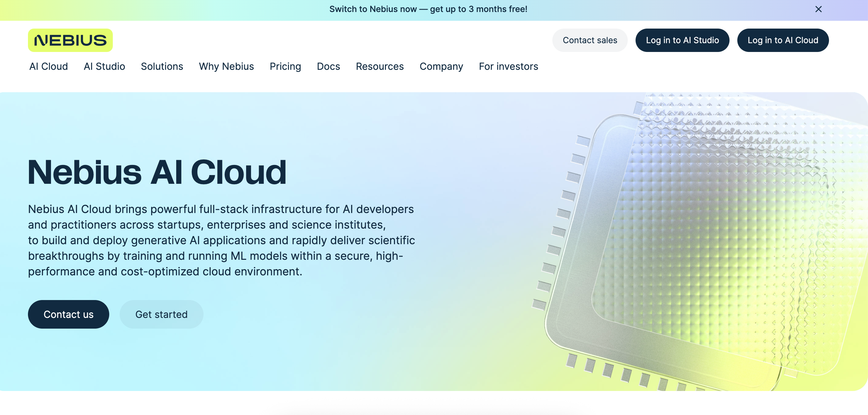Go to the Pricing page
This screenshot has height=415, width=868.
click(x=285, y=66)
